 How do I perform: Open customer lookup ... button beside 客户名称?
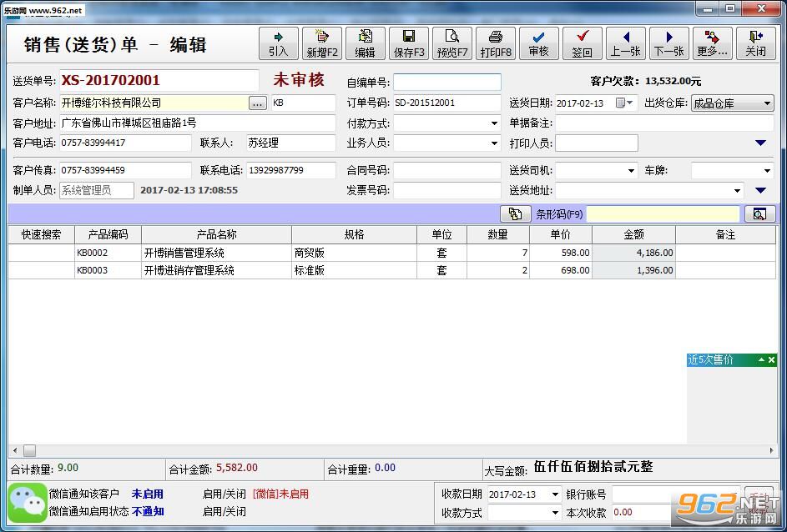(258, 103)
